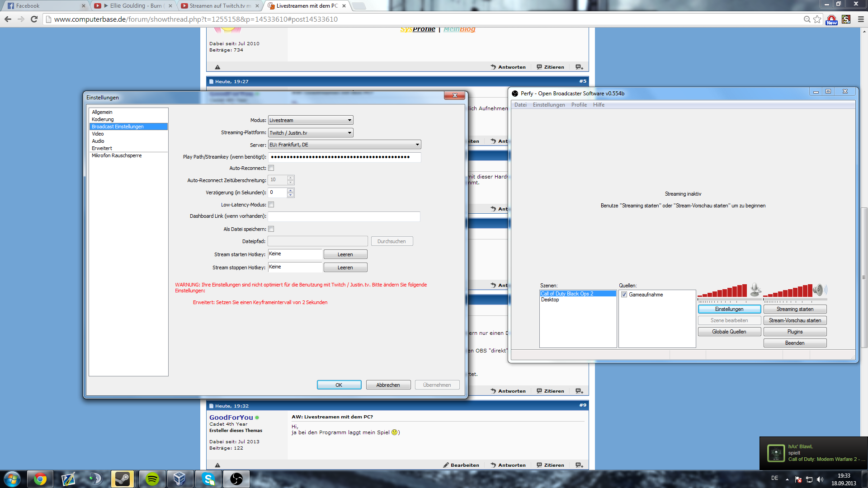This screenshot has width=868, height=488.
Task: Expand the Streaming-Plattform dropdown
Action: [310, 133]
